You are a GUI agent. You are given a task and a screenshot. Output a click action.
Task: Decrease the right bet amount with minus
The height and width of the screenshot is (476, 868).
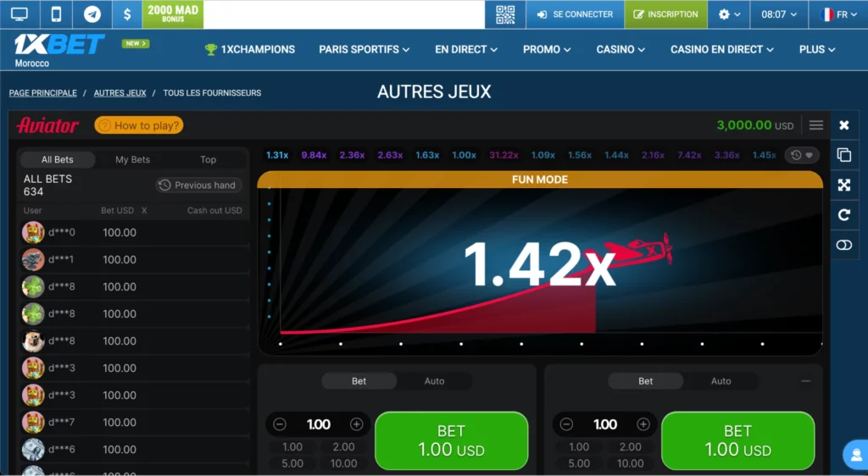(566, 424)
